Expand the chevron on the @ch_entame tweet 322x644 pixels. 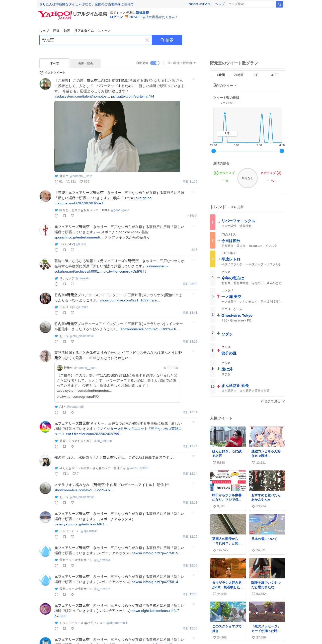[193, 422]
